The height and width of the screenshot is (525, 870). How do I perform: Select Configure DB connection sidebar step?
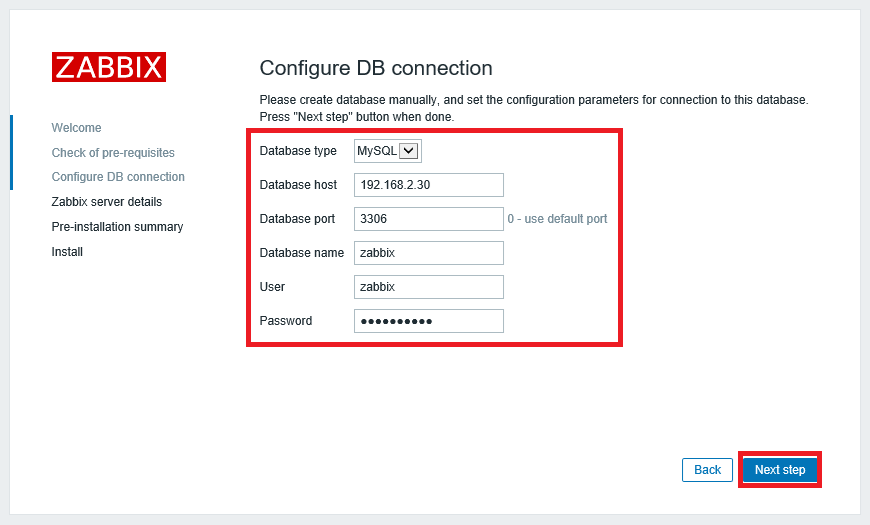(x=118, y=177)
